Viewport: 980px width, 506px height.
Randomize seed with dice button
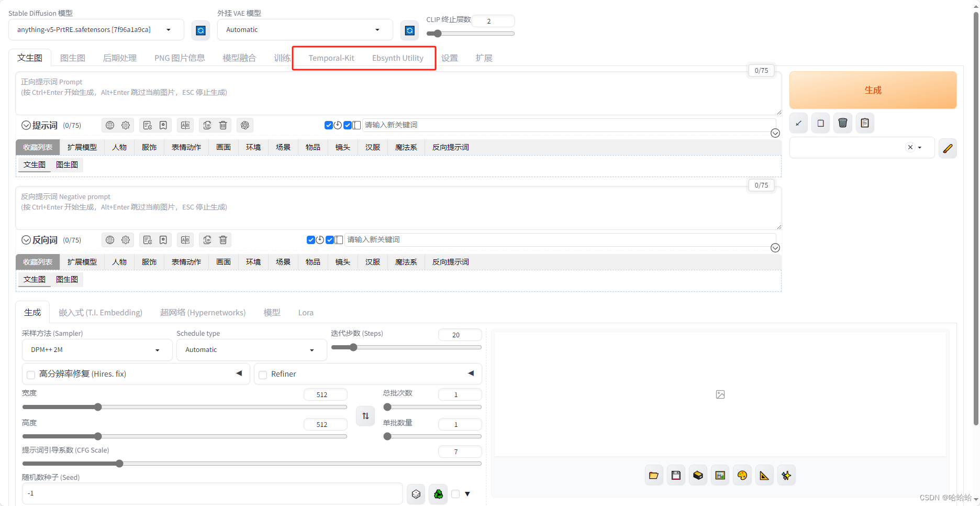(416, 494)
